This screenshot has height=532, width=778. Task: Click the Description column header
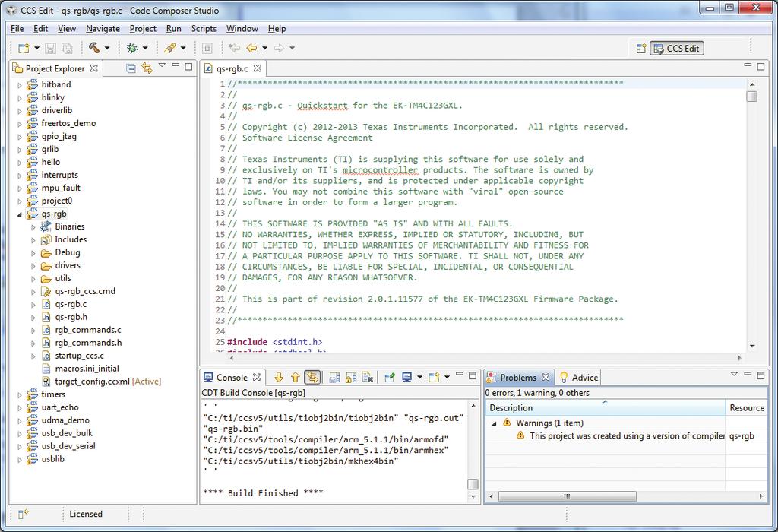point(605,408)
